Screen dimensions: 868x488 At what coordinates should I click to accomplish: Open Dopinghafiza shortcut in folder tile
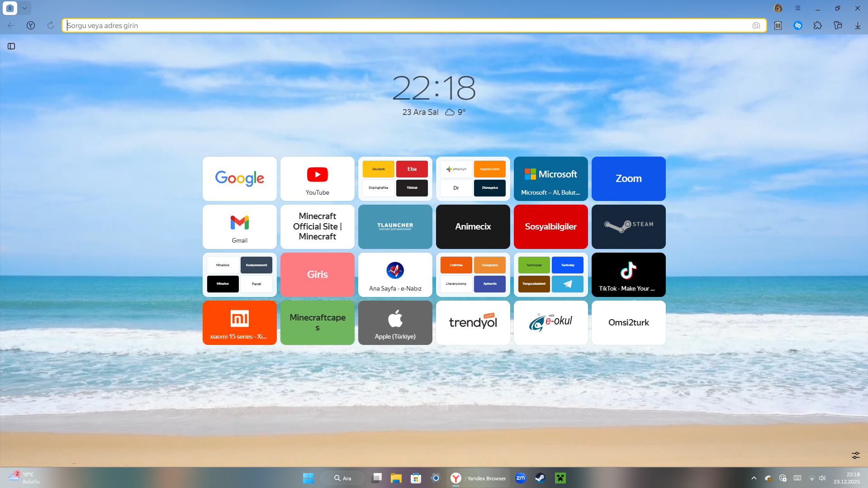click(x=379, y=188)
